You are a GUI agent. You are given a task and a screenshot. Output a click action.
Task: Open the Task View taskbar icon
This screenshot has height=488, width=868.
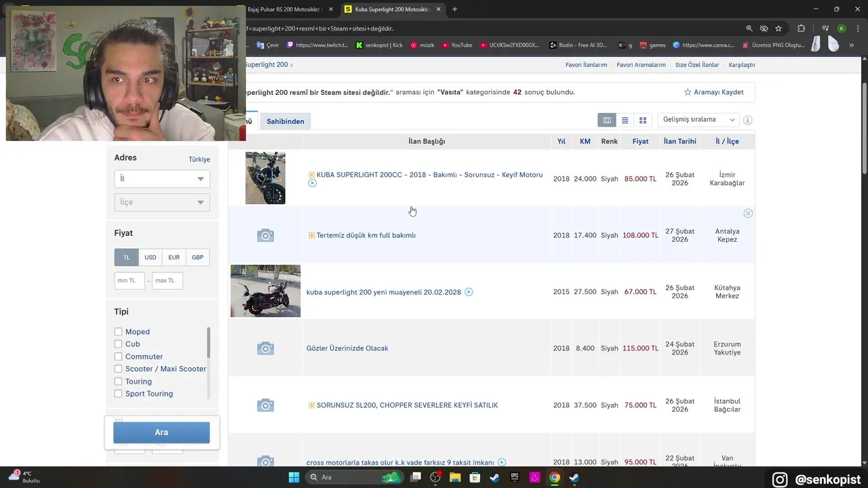point(416,477)
